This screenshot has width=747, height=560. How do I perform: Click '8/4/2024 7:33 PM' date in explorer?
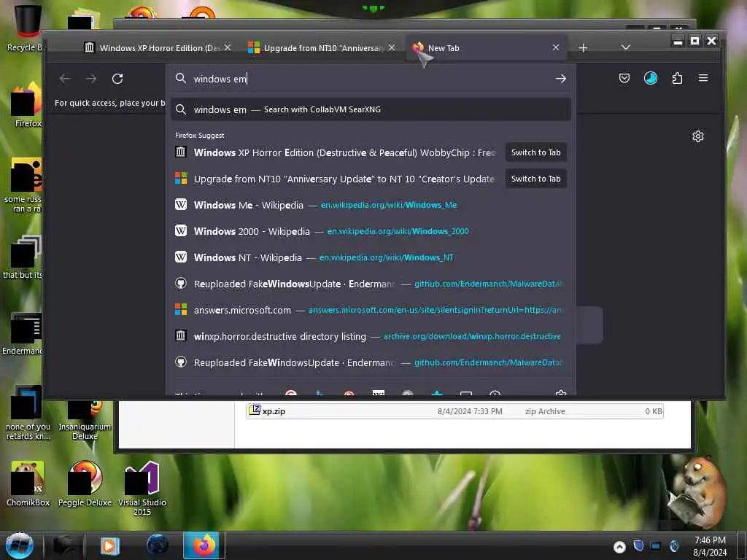tap(470, 411)
